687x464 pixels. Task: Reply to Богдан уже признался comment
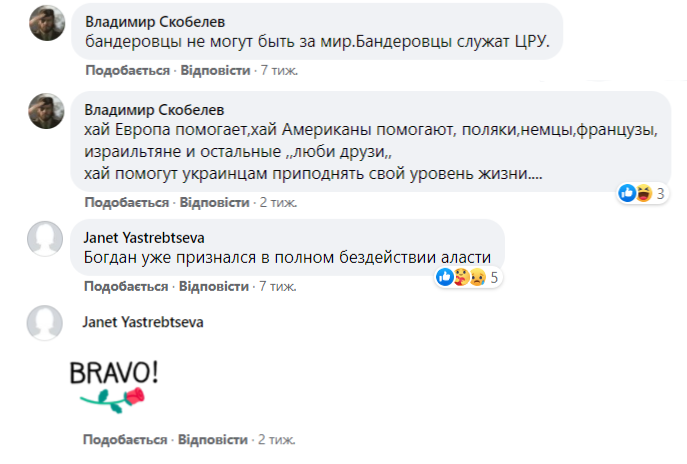[x=214, y=286]
